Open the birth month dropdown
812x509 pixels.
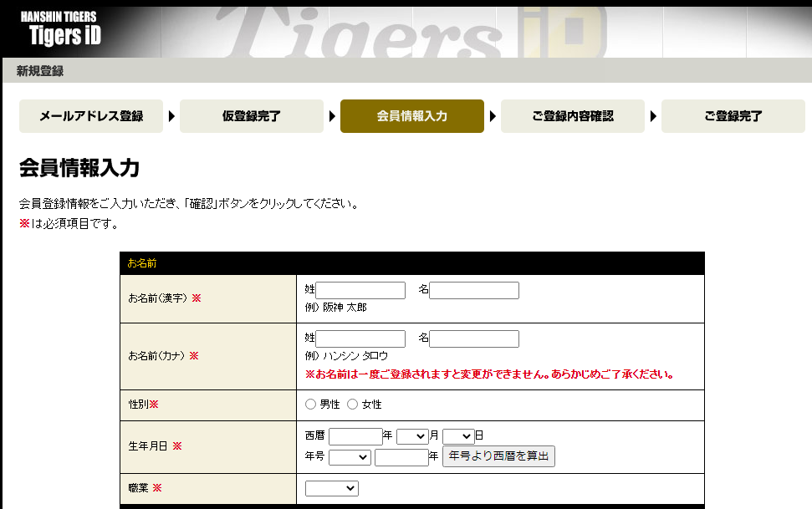(412, 436)
